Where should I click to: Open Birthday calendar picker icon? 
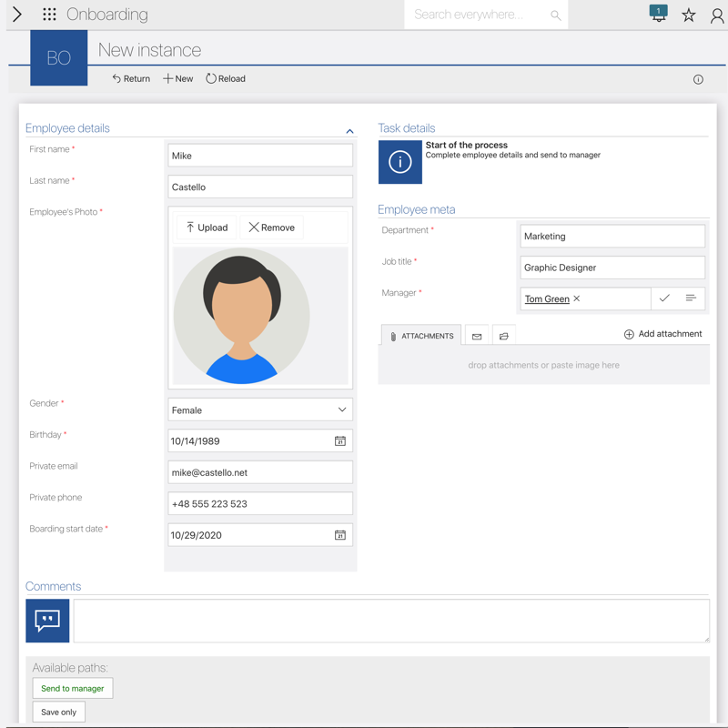click(339, 441)
